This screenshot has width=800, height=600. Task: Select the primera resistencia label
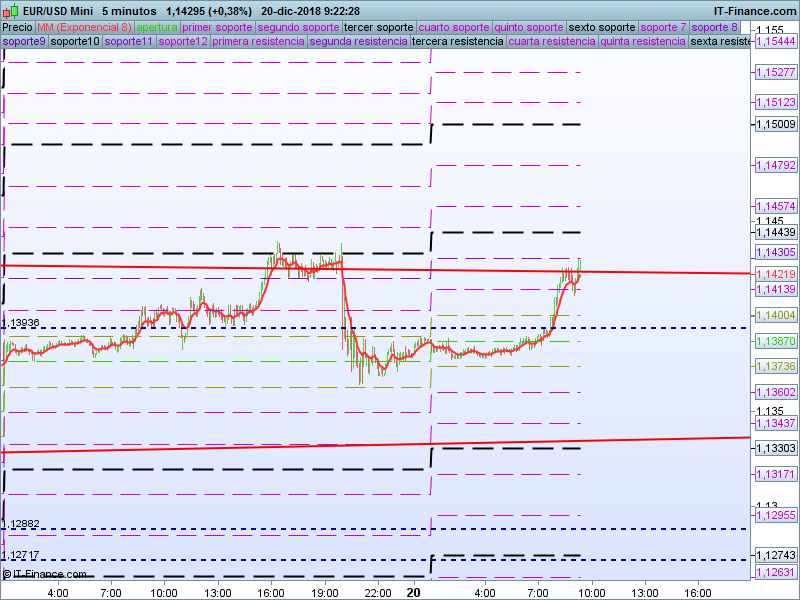coord(259,42)
